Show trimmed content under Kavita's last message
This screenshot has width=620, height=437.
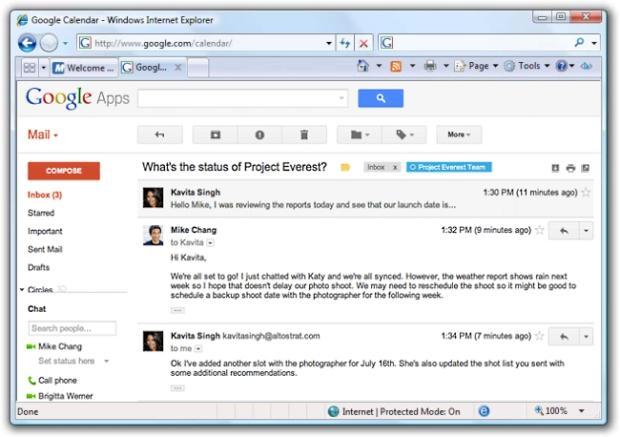tap(178, 388)
